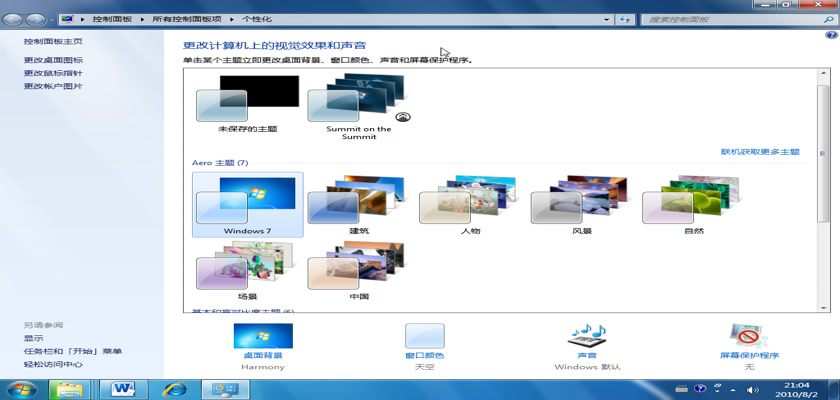This screenshot has width=840, height=400.
Task: Click the 搜索控制面板 search box
Action: 730,19
